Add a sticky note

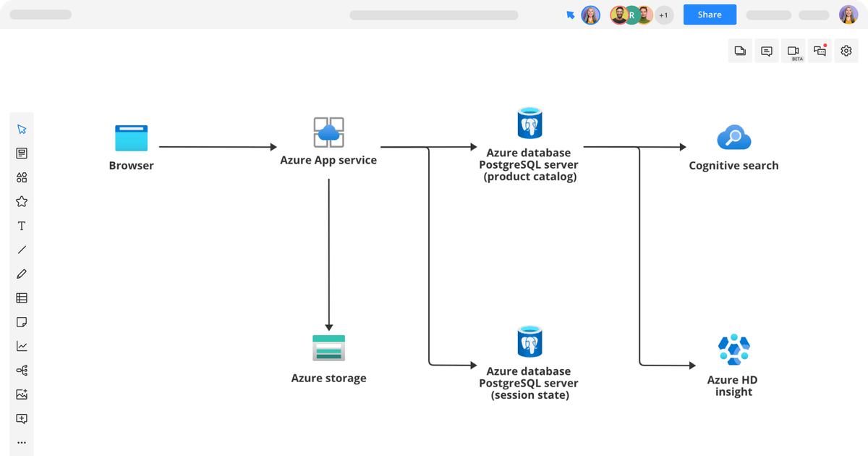pos(22,322)
